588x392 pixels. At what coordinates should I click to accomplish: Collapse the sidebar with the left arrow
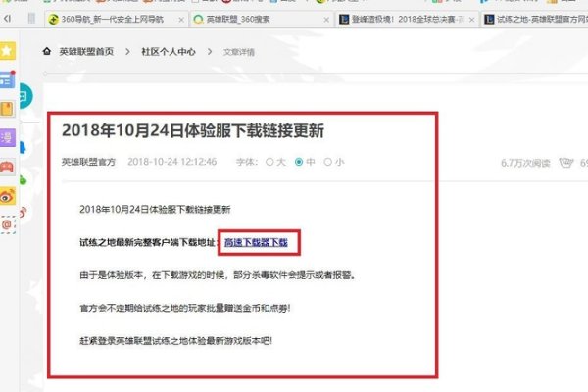[x=5, y=19]
